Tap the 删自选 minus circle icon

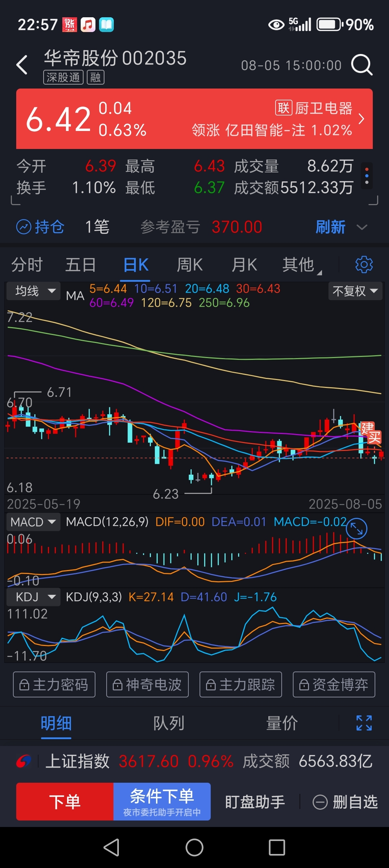coord(320,802)
